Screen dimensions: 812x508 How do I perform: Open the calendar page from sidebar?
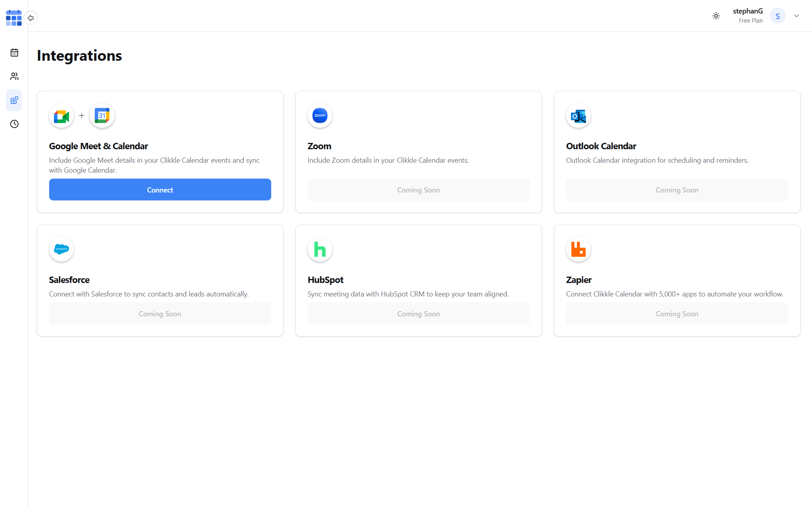(x=14, y=52)
